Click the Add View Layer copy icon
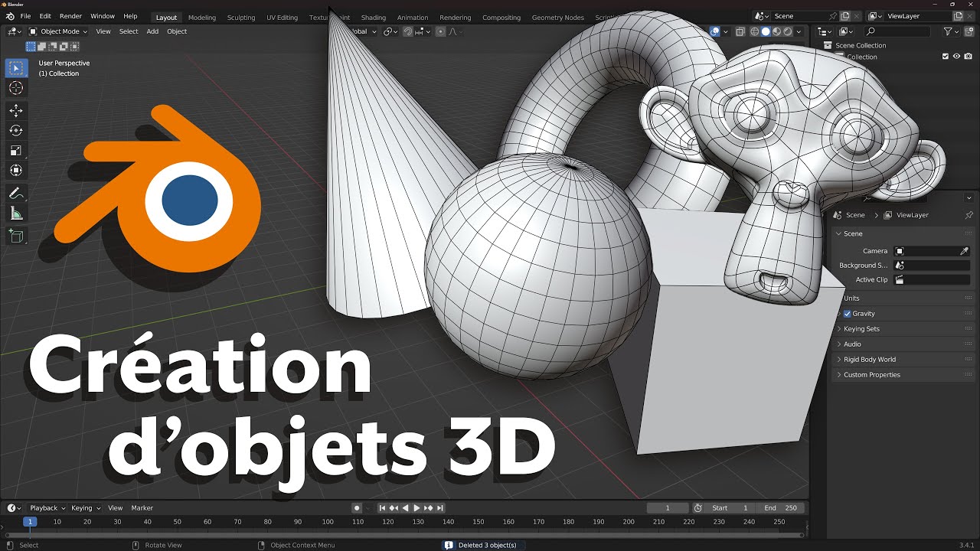This screenshot has height=551, width=980. 958,16
